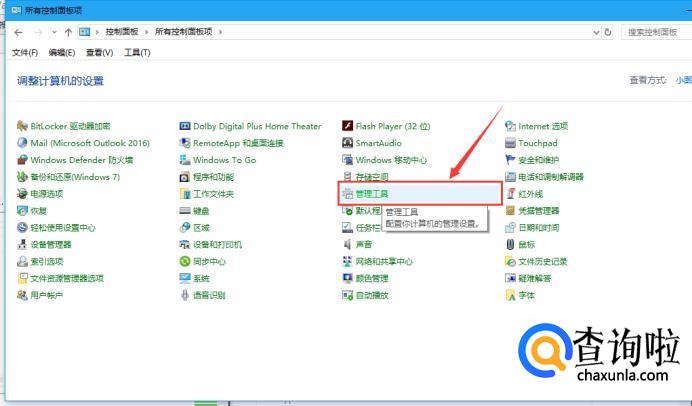Open the 查看方式 view mode dropdown
The width and height of the screenshot is (692, 406).
tap(683, 80)
